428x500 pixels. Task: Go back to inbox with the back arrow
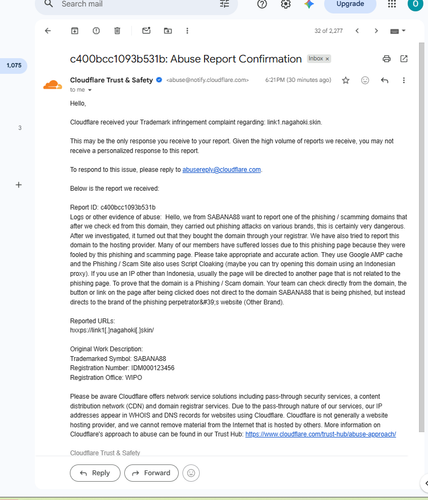[48, 31]
